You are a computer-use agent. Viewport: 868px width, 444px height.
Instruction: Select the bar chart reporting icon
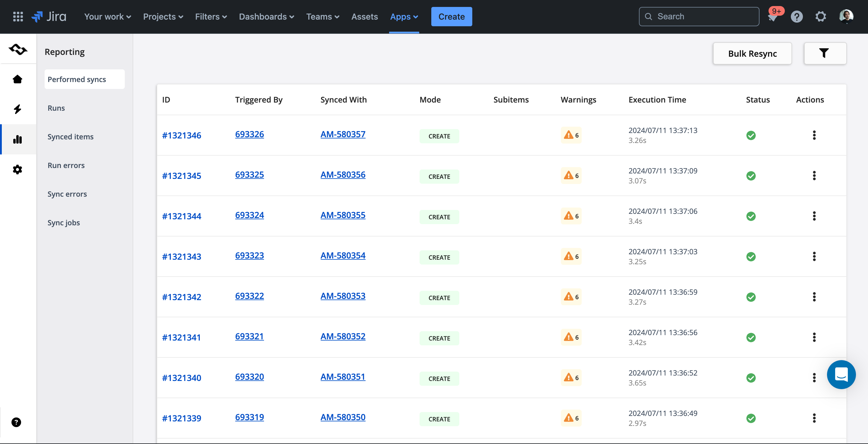(17, 139)
